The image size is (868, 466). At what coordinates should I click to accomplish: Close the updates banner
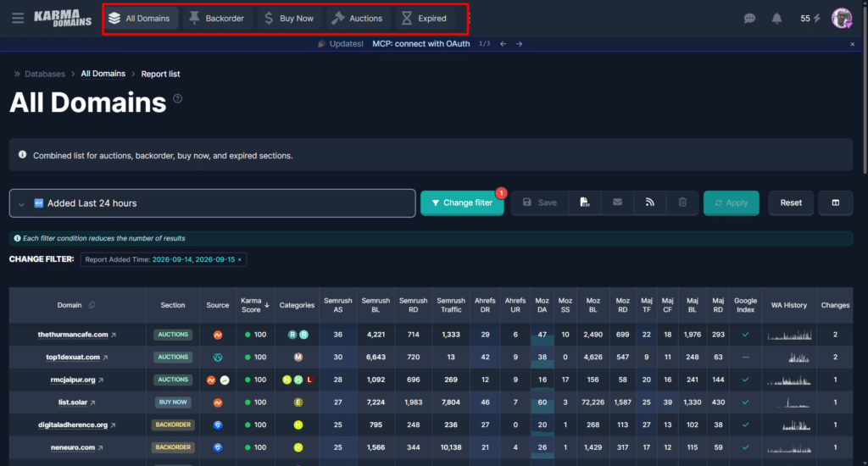pos(853,44)
